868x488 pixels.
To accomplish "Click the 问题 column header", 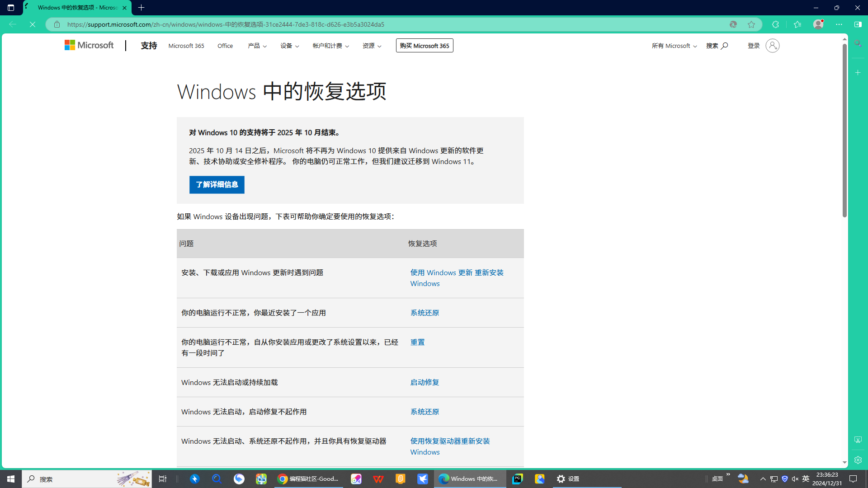I will [186, 244].
